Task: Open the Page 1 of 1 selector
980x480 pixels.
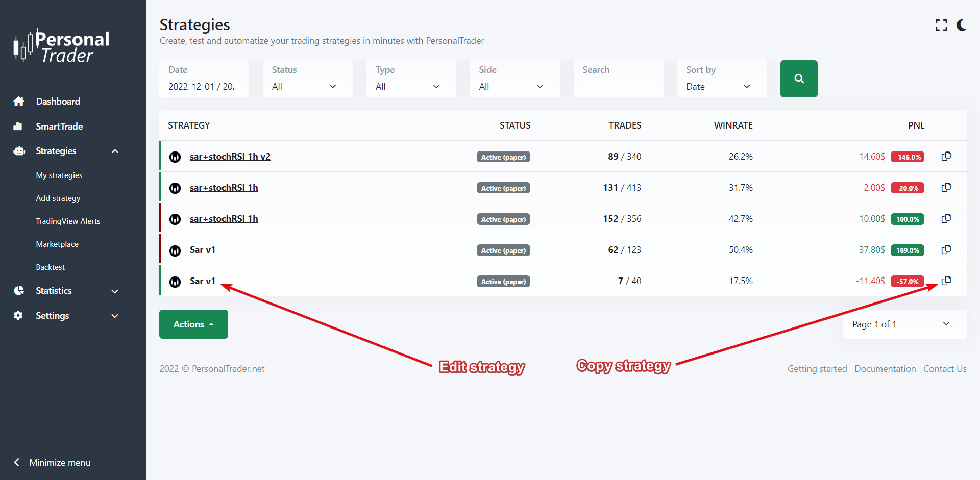Action: [904, 324]
